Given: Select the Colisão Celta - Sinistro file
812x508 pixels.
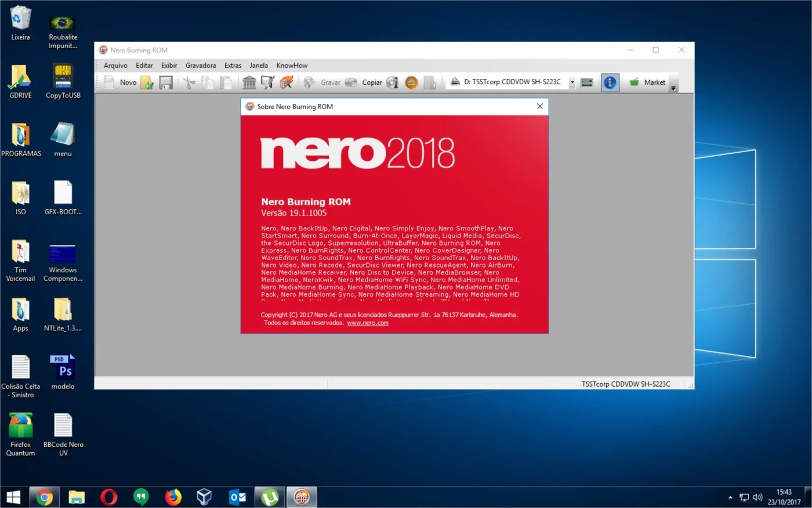Looking at the screenshot, I should [20, 376].
